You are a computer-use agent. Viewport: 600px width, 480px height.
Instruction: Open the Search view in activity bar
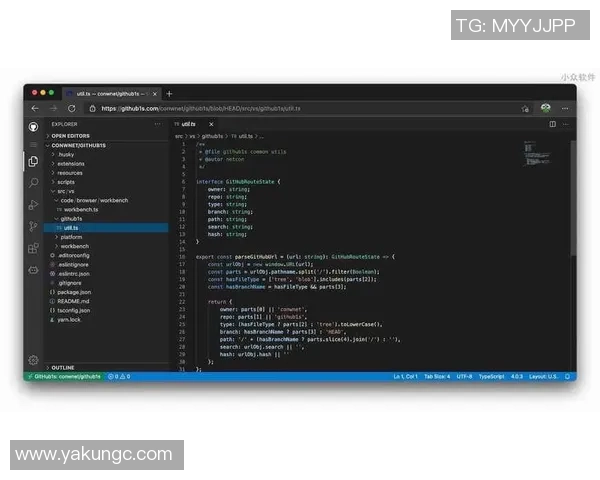pos(33,183)
